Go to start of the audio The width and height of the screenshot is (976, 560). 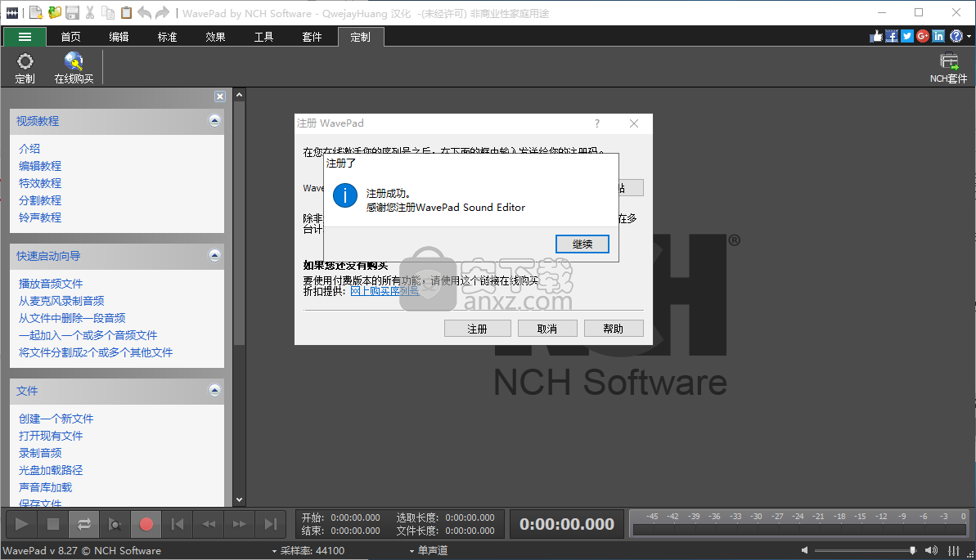[x=178, y=524]
